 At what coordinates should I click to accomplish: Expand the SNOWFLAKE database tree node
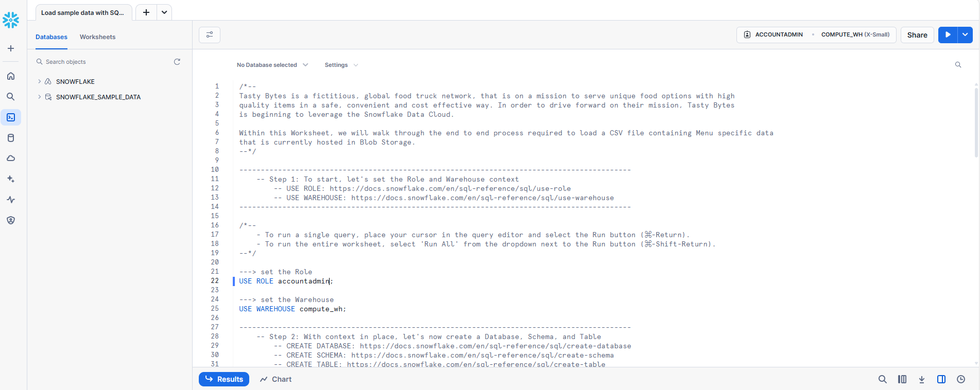click(x=39, y=81)
